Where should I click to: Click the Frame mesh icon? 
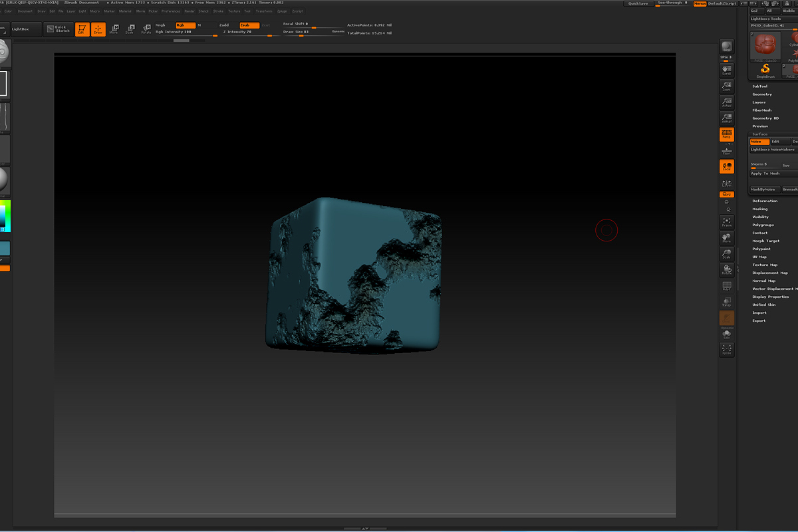coord(726,222)
